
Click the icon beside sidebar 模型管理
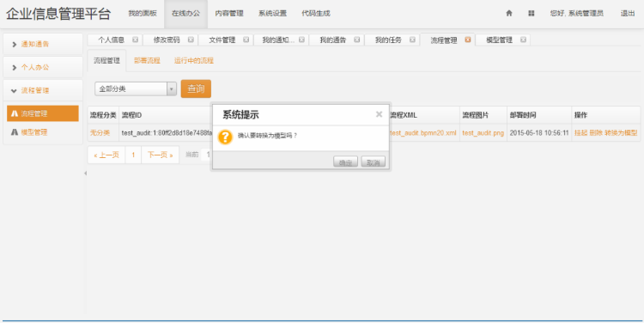[x=15, y=132]
